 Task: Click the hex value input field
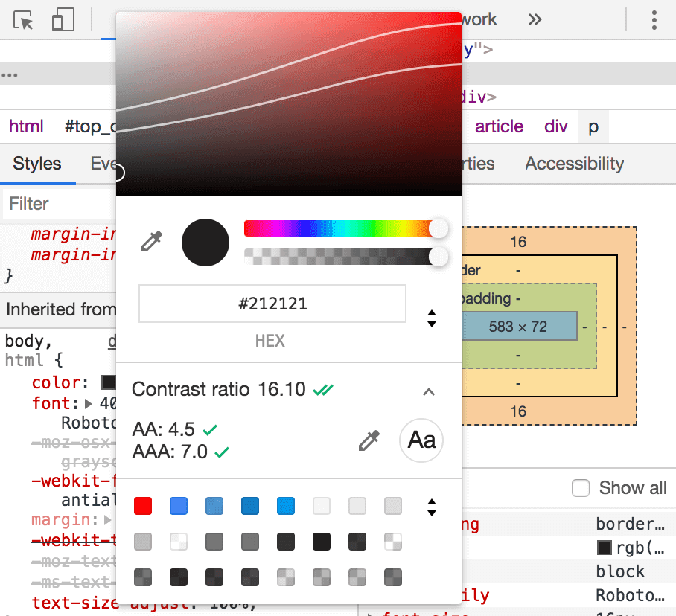tap(272, 304)
